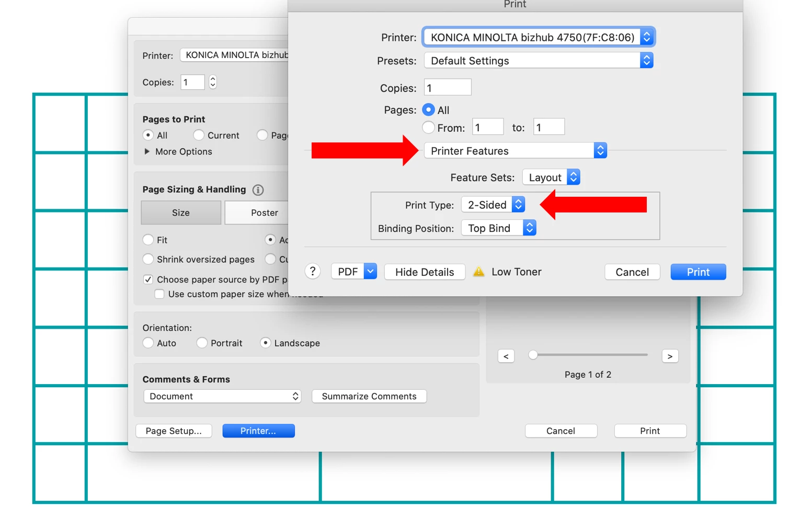Screen dimensions: 812x517
Task: Select the From page range radio
Action: [x=428, y=127]
